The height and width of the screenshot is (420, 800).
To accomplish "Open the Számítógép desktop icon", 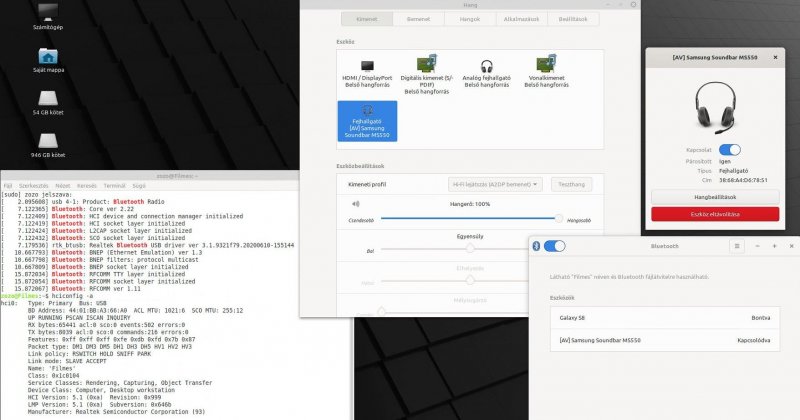I will [47, 16].
